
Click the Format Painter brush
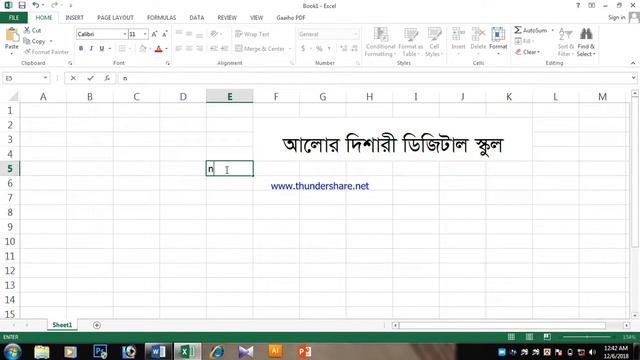coord(27,52)
